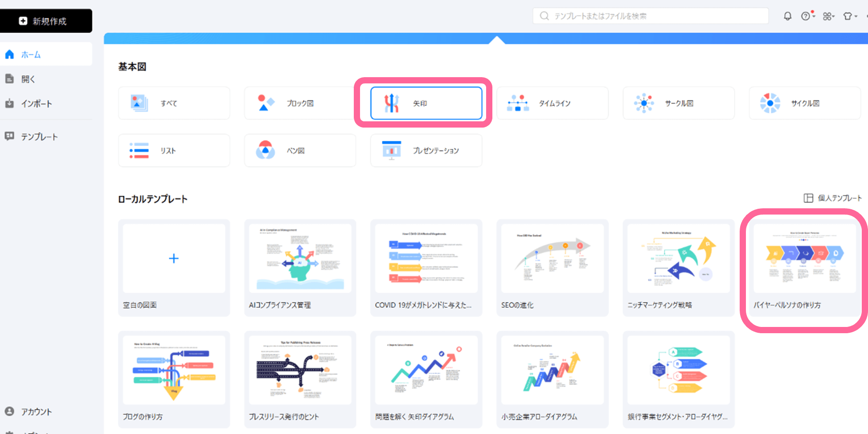Open the 問題を解く矢印ダイアグラム template

click(426, 379)
